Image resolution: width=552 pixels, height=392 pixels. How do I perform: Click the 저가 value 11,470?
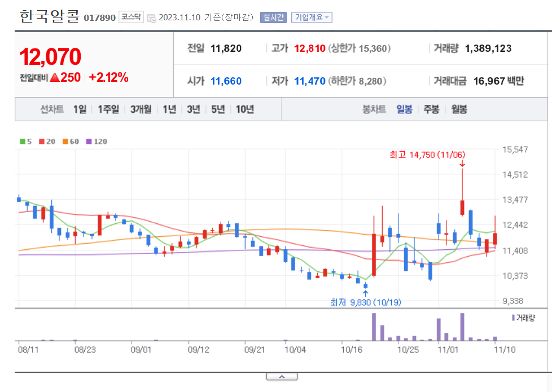point(310,81)
